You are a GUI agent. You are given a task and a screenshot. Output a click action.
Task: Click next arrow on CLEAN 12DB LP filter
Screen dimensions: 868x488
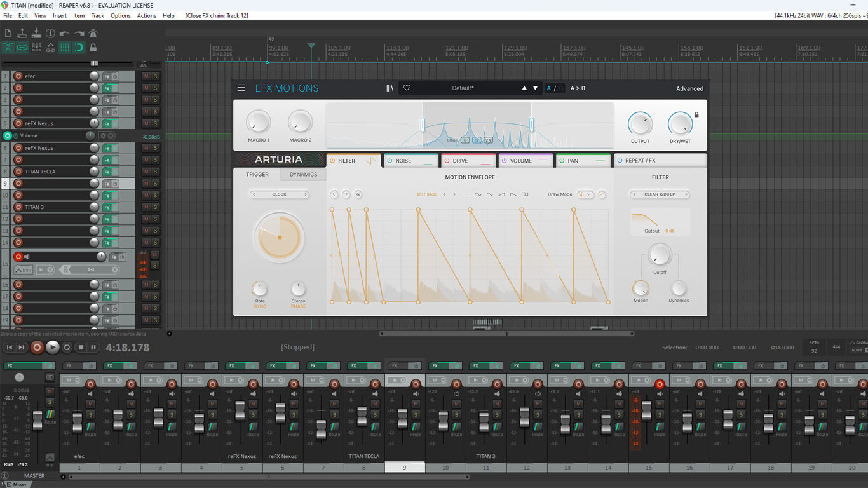pyautogui.click(x=686, y=194)
